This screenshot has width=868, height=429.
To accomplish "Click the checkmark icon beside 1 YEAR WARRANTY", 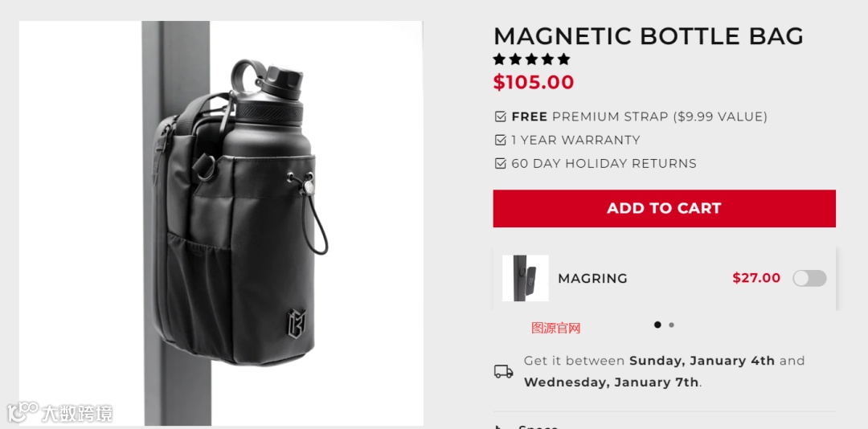I will point(501,140).
